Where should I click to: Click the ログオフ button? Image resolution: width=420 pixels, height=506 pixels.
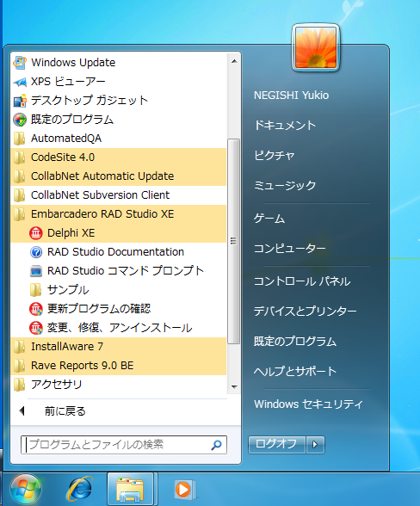[276, 445]
